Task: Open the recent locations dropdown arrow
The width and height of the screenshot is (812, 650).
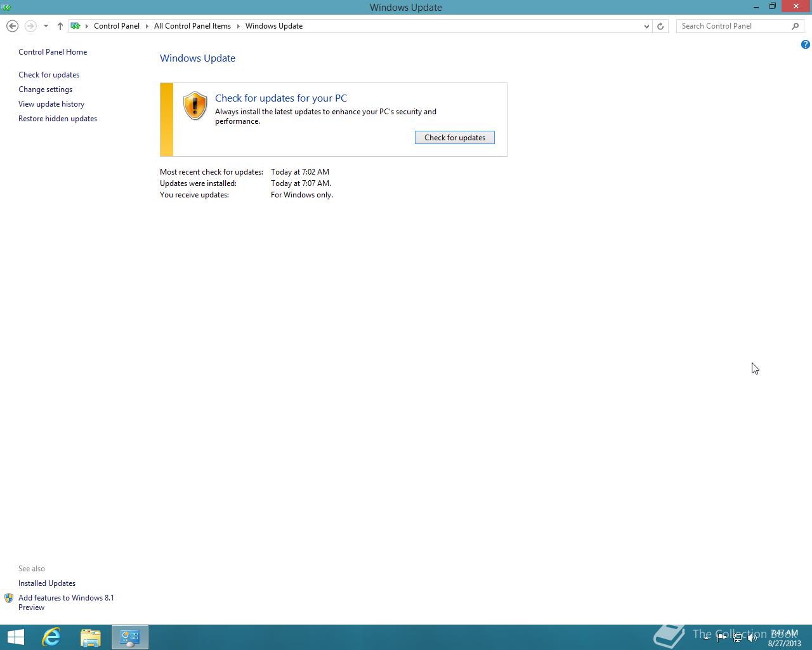Action: 46,26
